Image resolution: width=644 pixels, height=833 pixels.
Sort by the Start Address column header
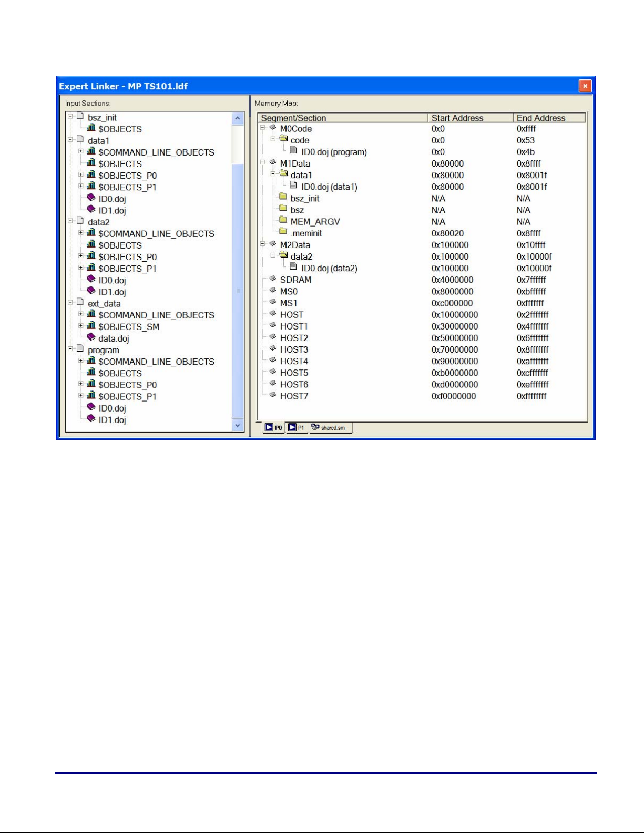coord(471,118)
